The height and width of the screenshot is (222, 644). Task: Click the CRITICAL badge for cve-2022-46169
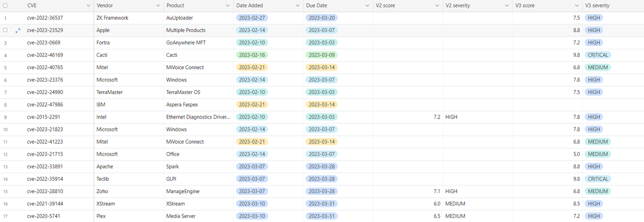[598, 55]
